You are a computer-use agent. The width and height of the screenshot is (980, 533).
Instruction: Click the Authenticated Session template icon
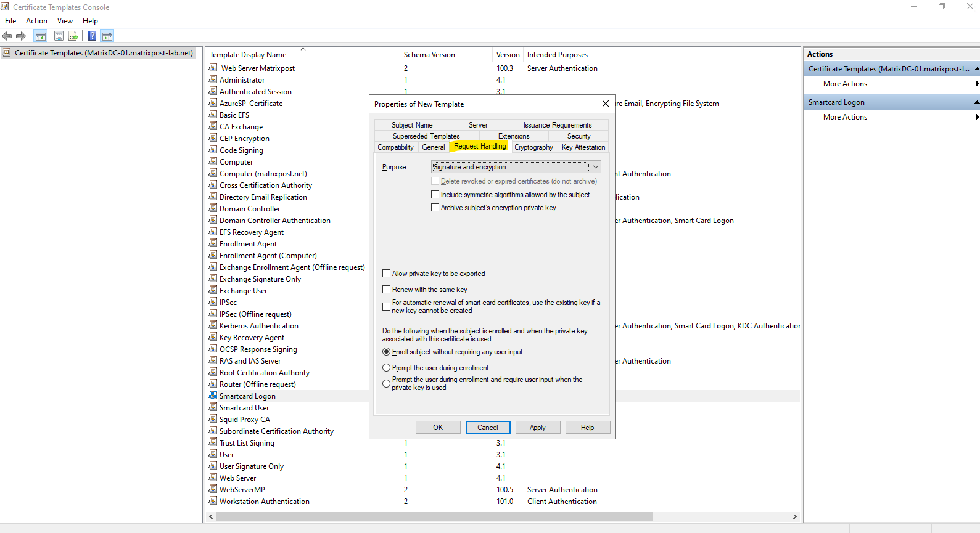213,91
